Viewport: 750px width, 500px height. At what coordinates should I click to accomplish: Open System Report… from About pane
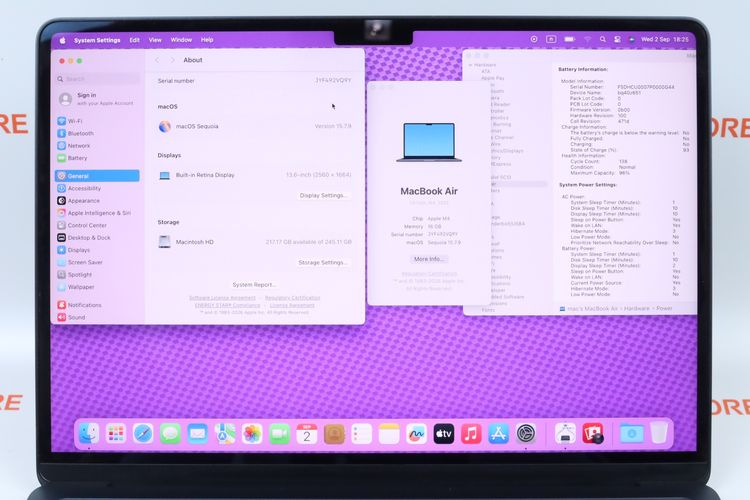tap(254, 285)
